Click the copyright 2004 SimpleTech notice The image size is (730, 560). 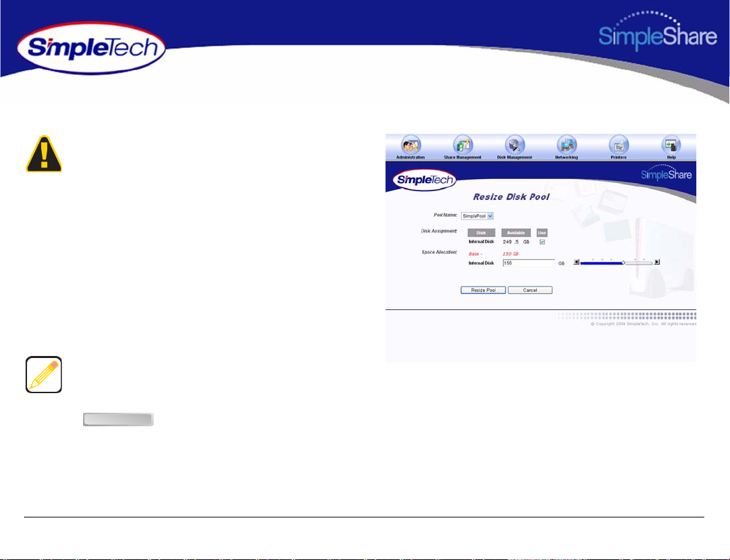tap(644, 324)
